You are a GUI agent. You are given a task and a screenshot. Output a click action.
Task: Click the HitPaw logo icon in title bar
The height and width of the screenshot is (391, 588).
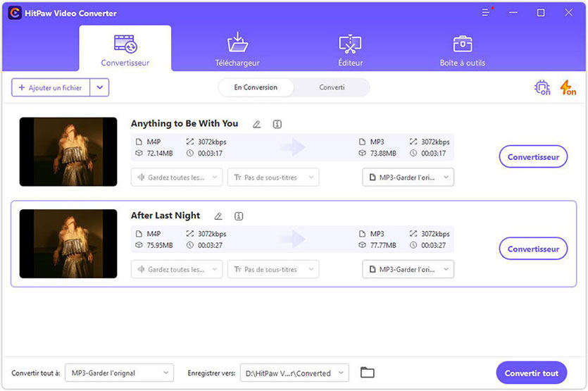[15, 13]
